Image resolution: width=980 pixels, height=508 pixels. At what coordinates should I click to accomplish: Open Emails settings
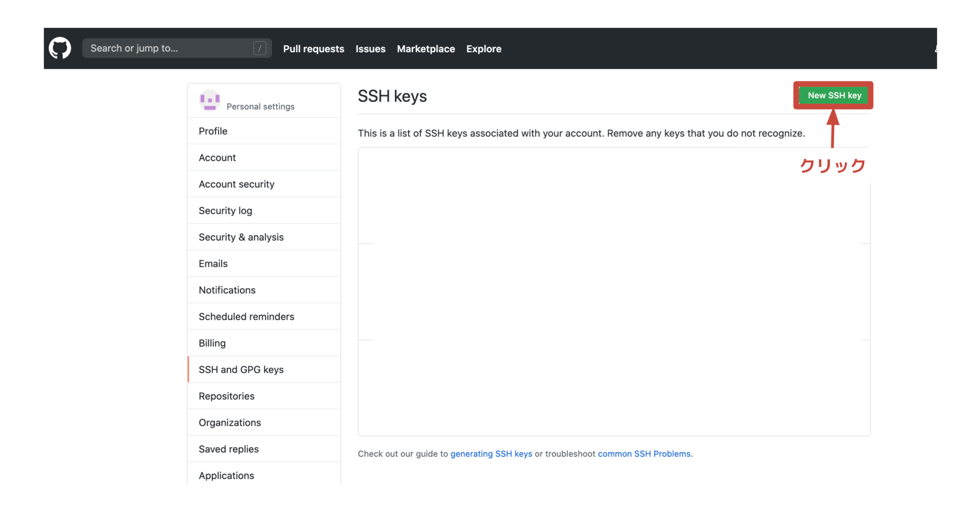point(213,264)
